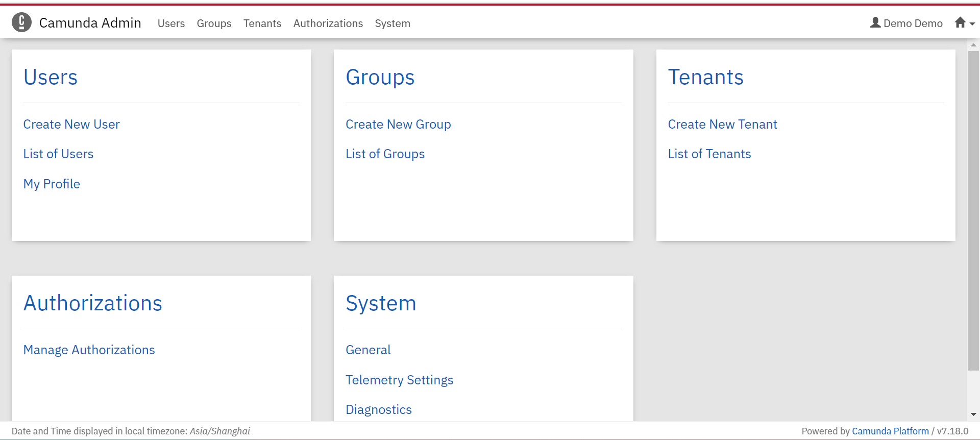The height and width of the screenshot is (440, 980).
Task: Click Create New Group link
Action: point(398,125)
